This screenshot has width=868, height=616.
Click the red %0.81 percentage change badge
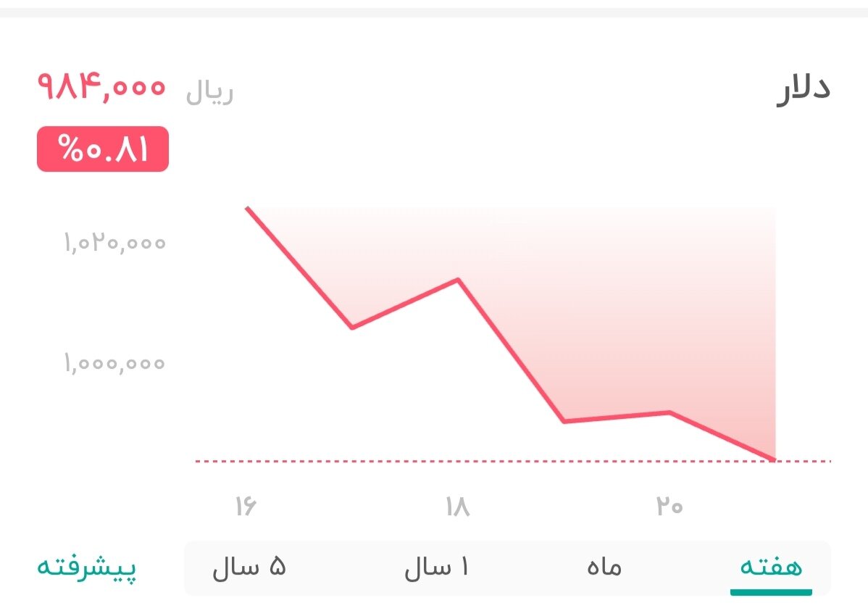(101, 150)
